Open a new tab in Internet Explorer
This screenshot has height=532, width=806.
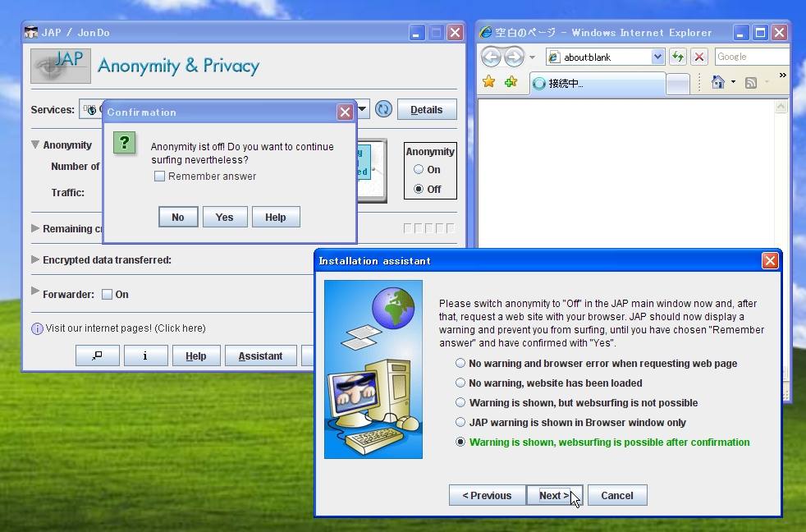coord(677,84)
